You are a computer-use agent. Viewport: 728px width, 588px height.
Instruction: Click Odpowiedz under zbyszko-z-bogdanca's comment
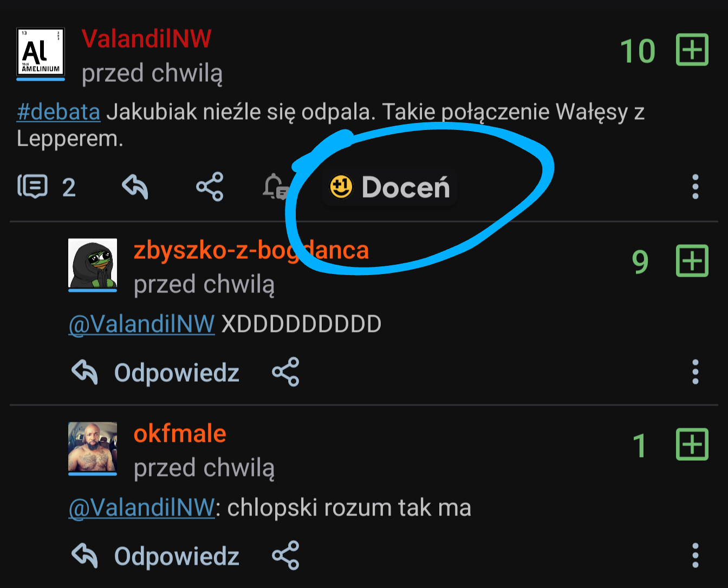[x=155, y=373]
